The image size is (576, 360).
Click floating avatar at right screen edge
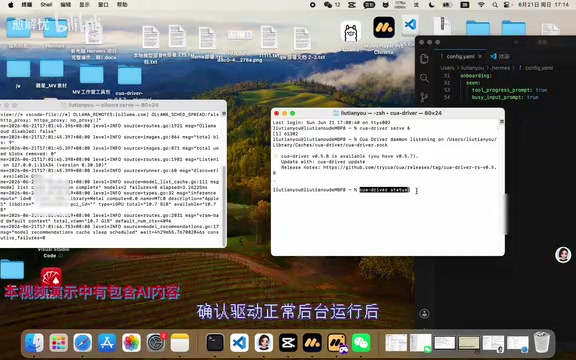tap(563, 255)
